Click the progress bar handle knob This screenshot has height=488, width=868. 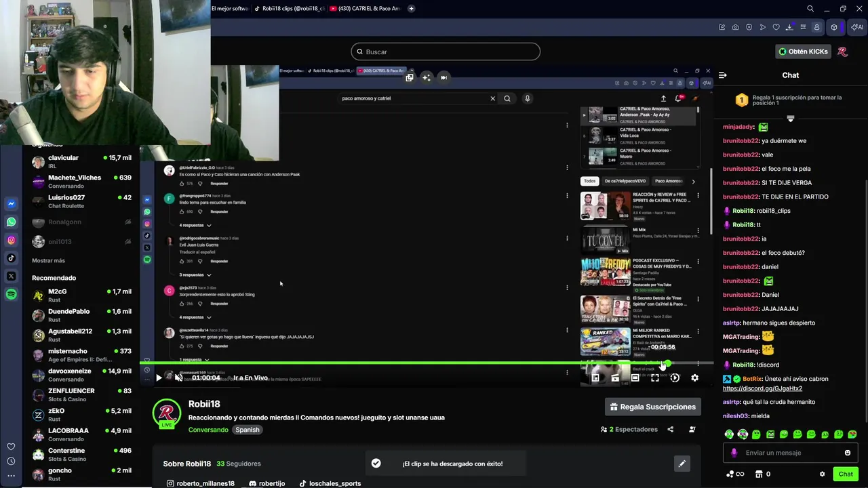pyautogui.click(x=667, y=363)
